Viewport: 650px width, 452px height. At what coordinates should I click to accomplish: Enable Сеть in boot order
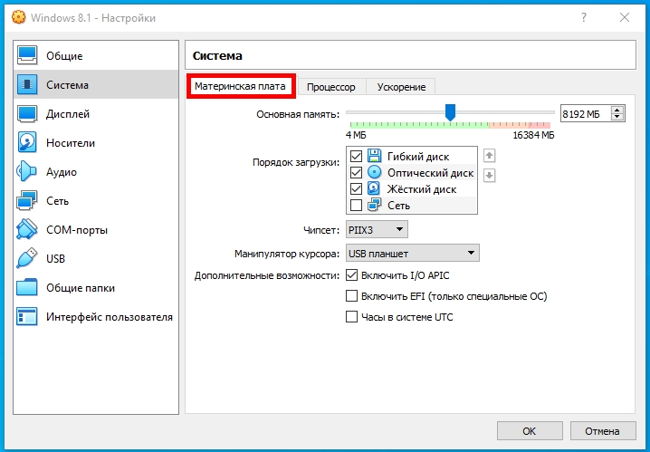[356, 205]
